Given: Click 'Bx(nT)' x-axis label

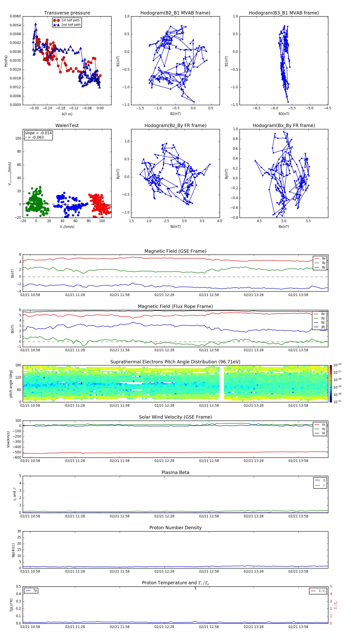Looking at the screenshot, I should click(x=284, y=227).
